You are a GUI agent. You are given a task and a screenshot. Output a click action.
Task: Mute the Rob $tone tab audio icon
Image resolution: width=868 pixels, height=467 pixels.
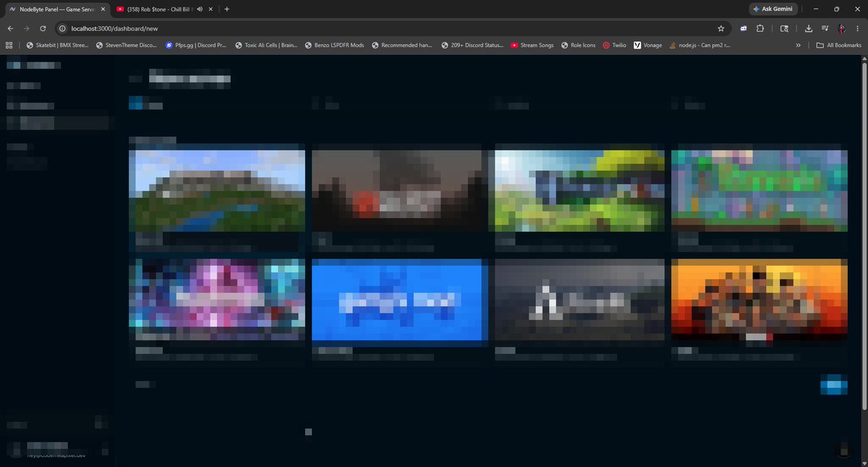pos(199,9)
